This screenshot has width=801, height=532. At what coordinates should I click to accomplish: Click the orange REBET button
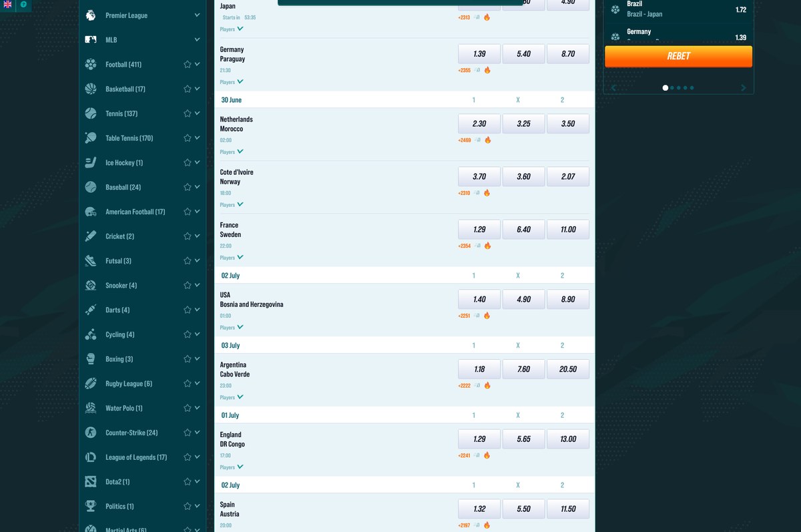tap(678, 56)
